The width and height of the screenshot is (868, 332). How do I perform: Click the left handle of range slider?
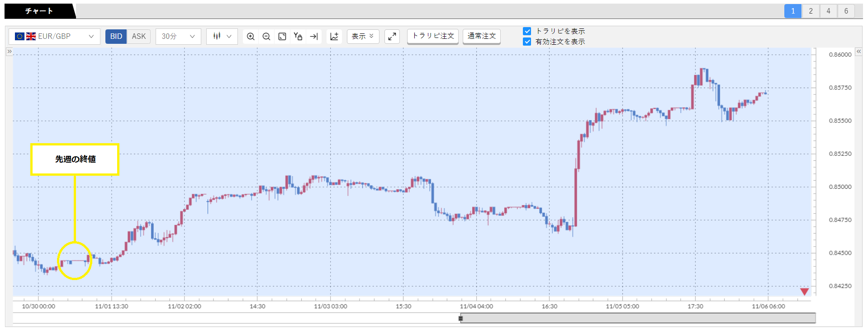[x=460, y=318]
